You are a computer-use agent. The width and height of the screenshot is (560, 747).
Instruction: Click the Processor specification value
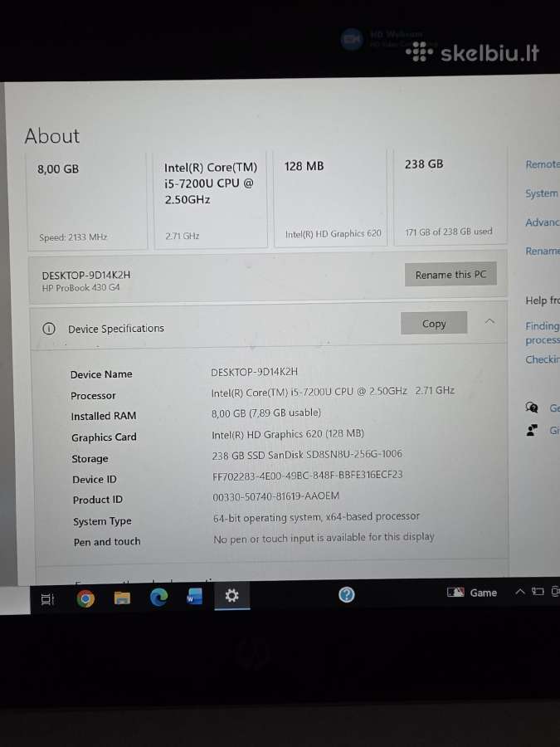[x=333, y=391]
